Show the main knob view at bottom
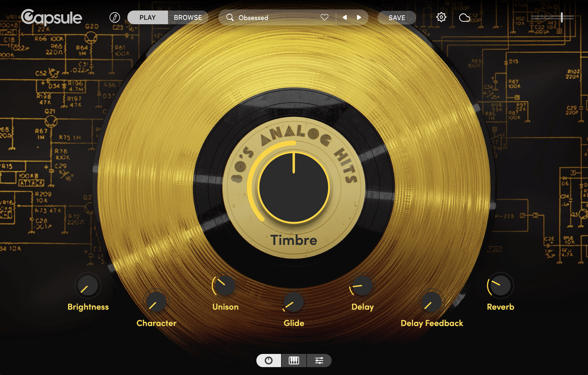 click(269, 361)
